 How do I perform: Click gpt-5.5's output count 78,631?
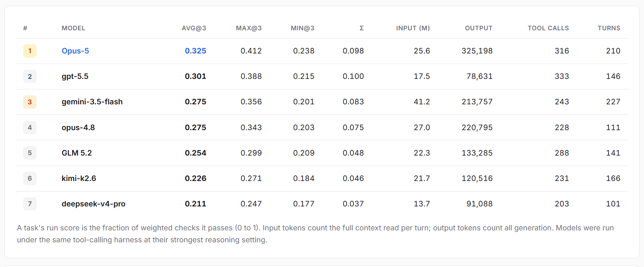point(479,76)
